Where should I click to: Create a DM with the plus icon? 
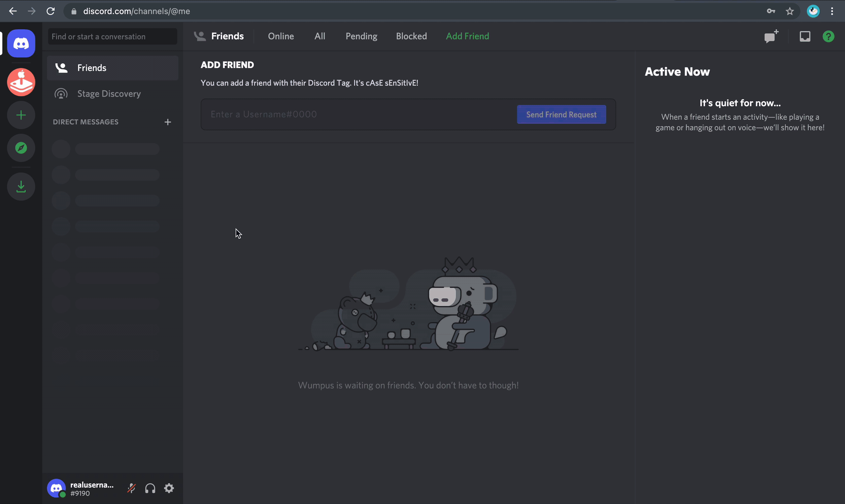[168, 122]
